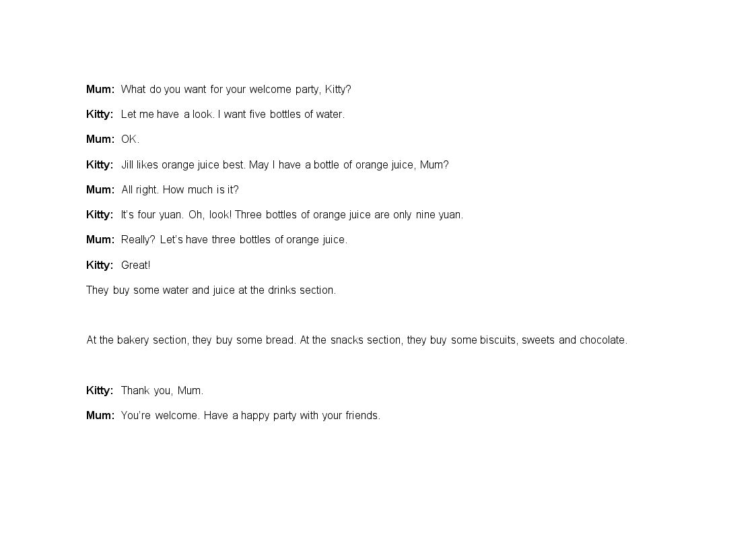
Task: Click the question "How much is it?"
Action: [201, 189]
